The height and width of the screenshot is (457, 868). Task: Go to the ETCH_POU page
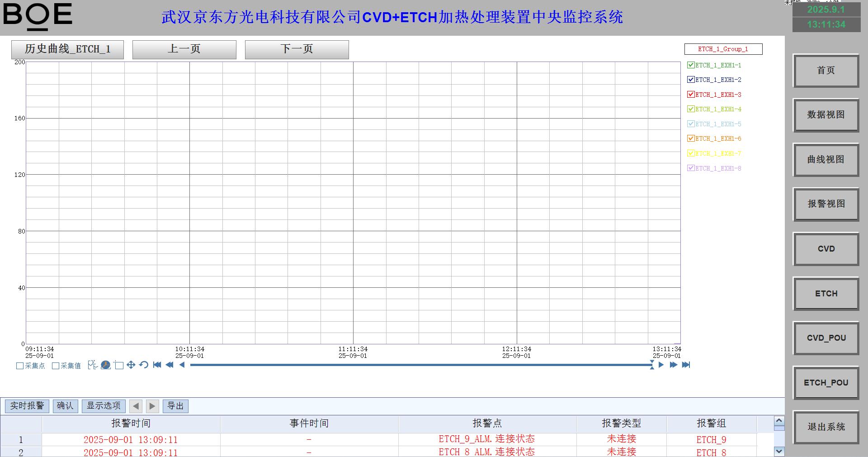point(826,383)
